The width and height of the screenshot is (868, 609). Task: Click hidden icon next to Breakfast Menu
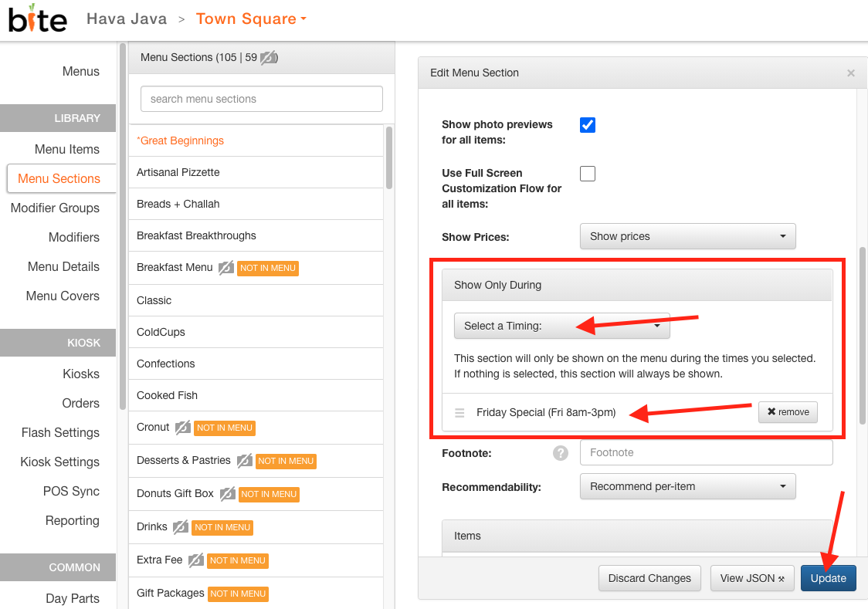coord(225,268)
